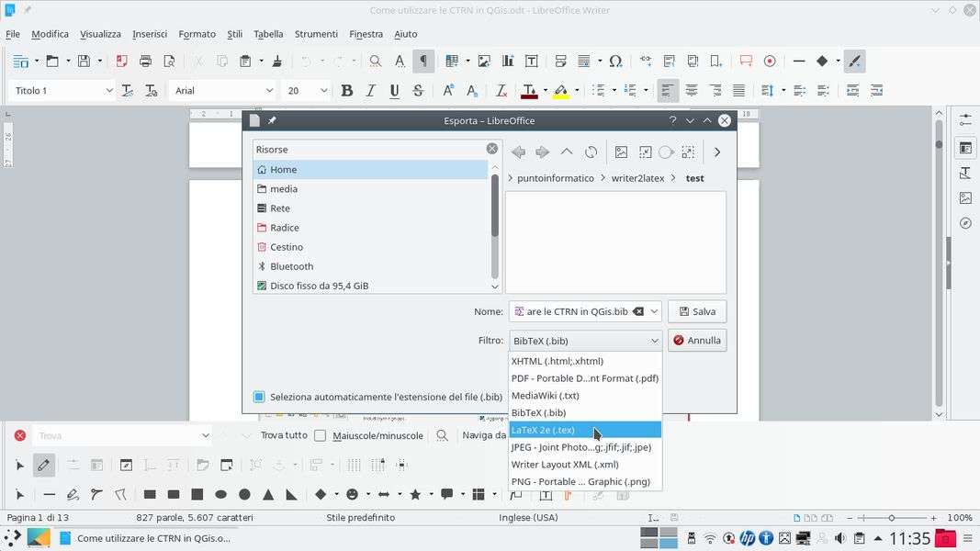Click the reload folder icon in dialog
980x551 pixels.
(x=591, y=152)
